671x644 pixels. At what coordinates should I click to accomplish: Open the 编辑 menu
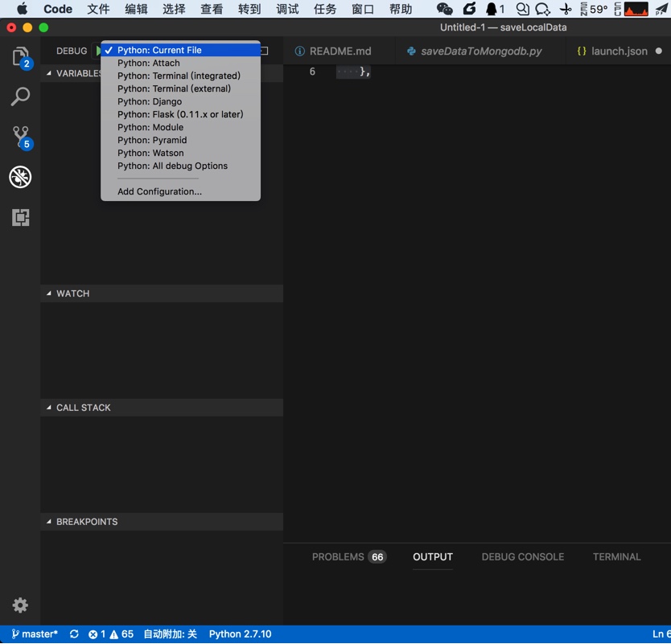136,9
